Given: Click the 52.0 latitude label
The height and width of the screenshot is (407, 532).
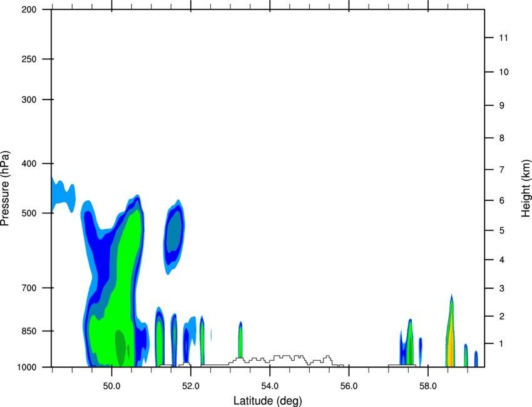Looking at the screenshot, I should pos(191,386).
